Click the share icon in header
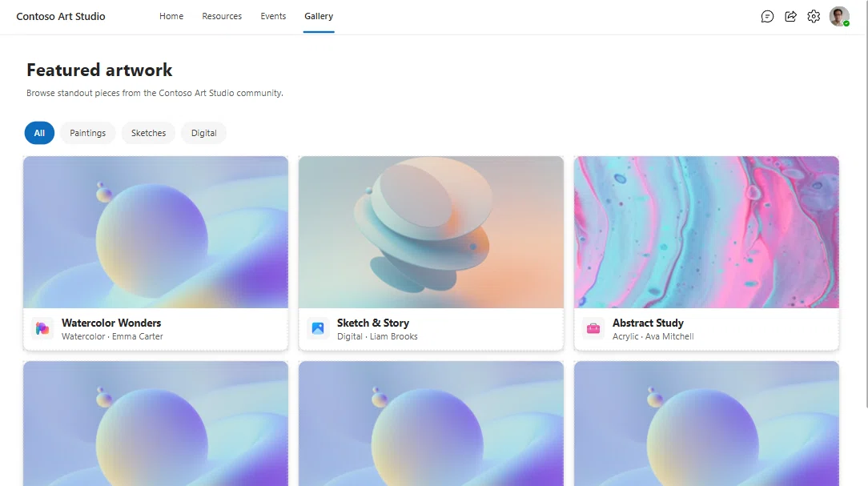The width and height of the screenshot is (868, 486). tap(790, 17)
